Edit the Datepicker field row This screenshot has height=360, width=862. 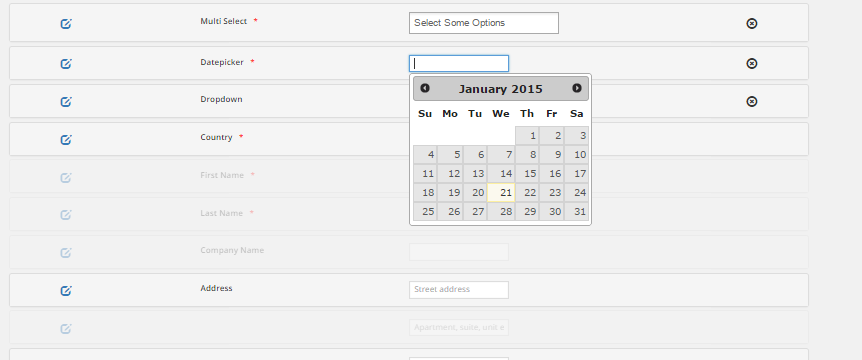point(66,64)
